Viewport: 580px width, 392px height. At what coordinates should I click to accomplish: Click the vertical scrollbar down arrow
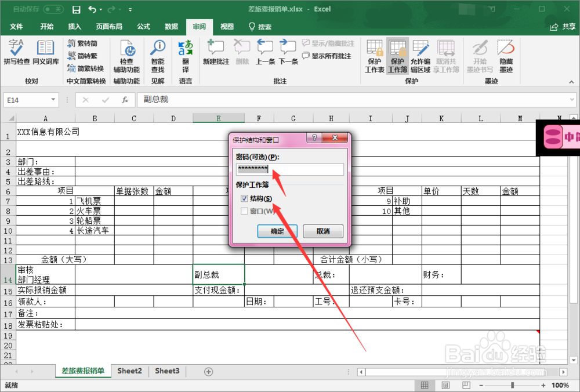coord(574,360)
